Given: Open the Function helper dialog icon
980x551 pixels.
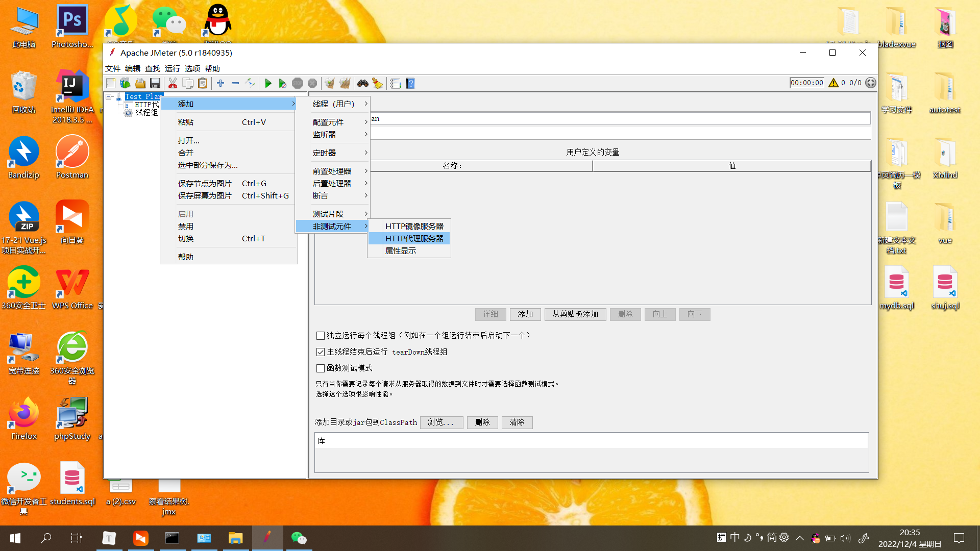Looking at the screenshot, I should [x=395, y=83].
